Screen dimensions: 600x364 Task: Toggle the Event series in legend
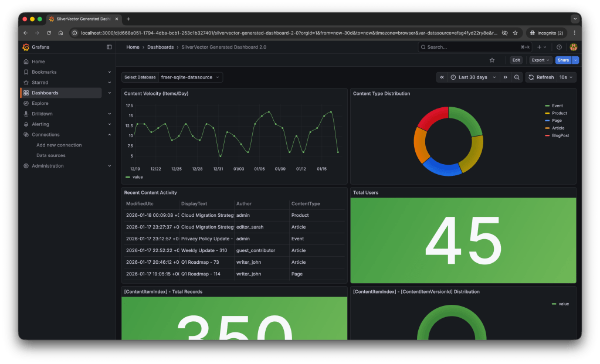557,106
